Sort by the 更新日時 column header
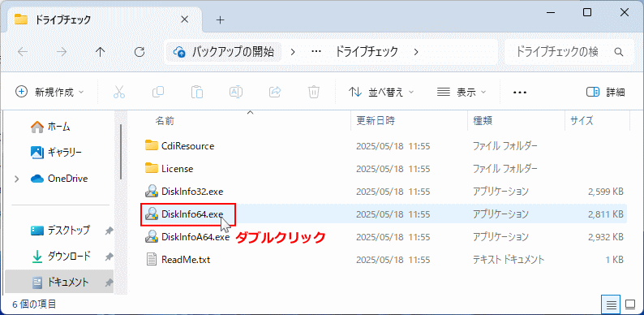 pyautogui.click(x=376, y=120)
